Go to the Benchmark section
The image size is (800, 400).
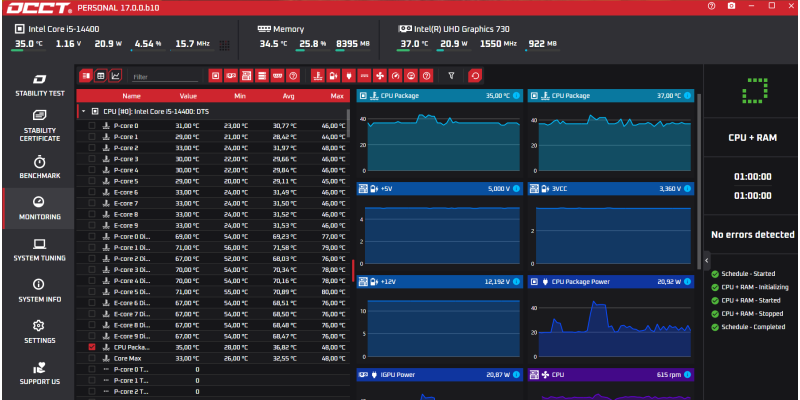[40, 168]
